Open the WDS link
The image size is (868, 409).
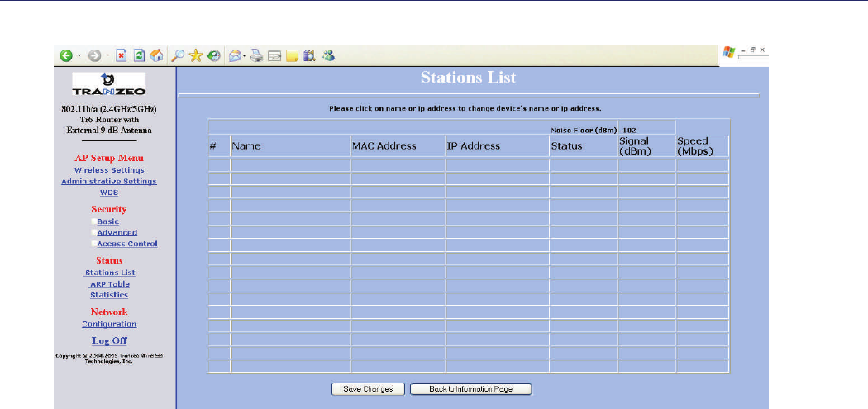tap(109, 193)
